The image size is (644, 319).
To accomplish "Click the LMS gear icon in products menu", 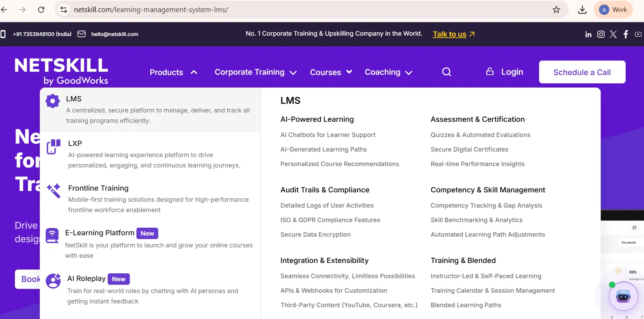I will (x=53, y=101).
